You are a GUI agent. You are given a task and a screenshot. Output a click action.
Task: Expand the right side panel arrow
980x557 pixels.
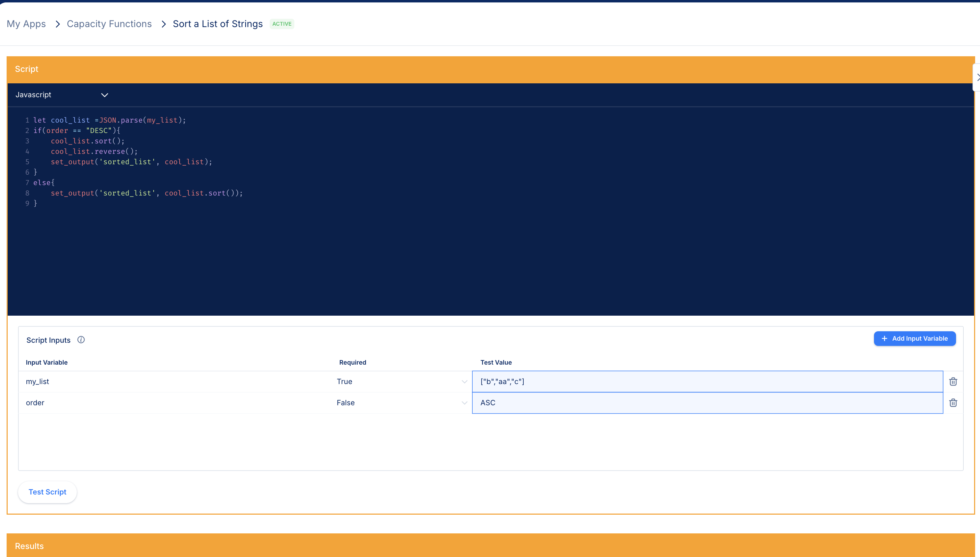(977, 77)
